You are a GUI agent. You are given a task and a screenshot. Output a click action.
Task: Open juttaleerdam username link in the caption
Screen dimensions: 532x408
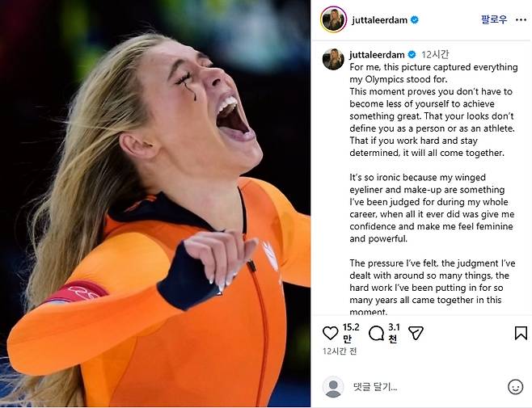pyautogui.click(x=377, y=55)
